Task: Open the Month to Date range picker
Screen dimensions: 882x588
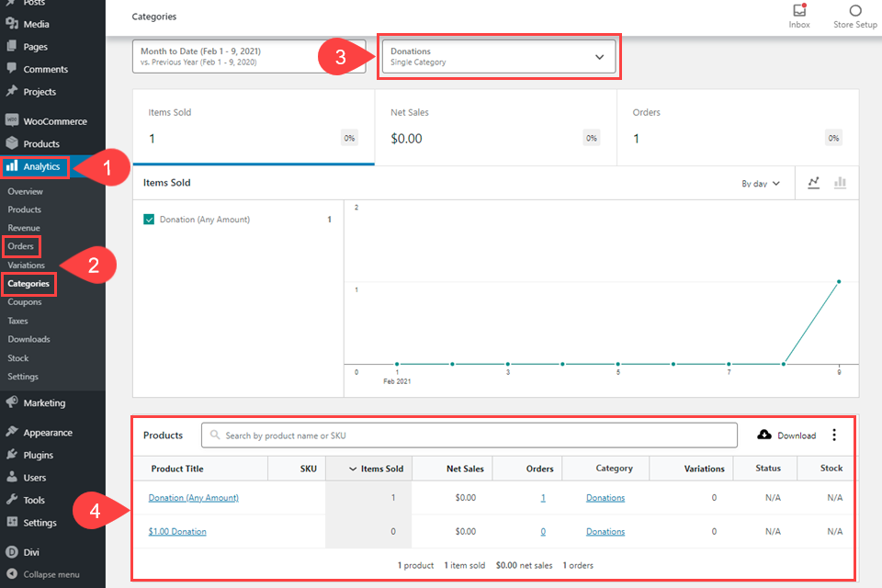Action: point(223,57)
